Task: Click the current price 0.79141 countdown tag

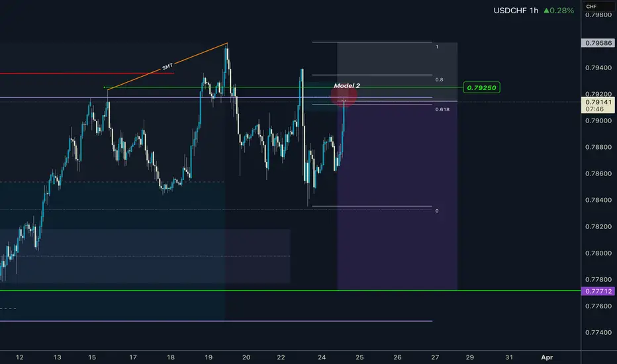Action: tap(598, 105)
